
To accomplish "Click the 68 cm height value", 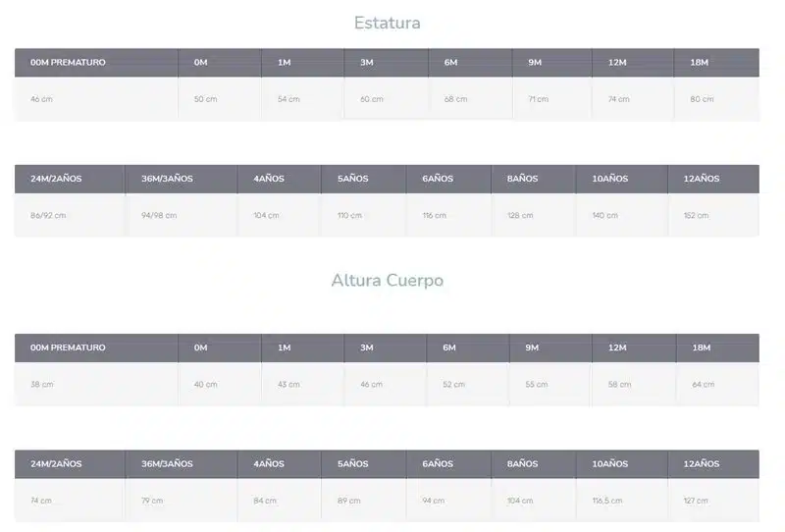I will pyautogui.click(x=455, y=99).
